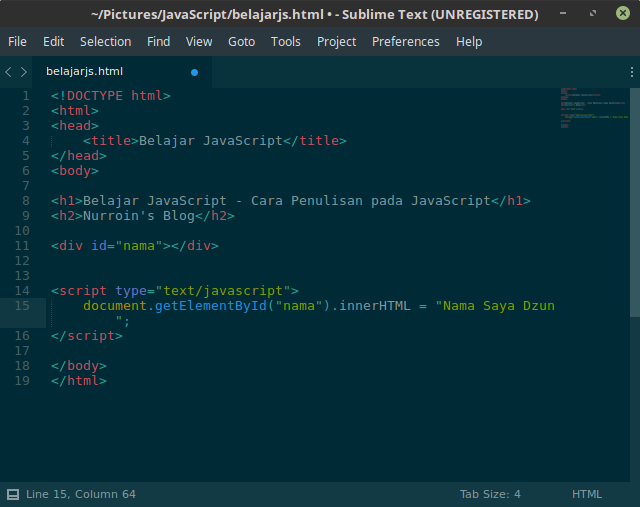The width and height of the screenshot is (640, 507).
Task: Close the Sublime Text window
Action: point(622,13)
